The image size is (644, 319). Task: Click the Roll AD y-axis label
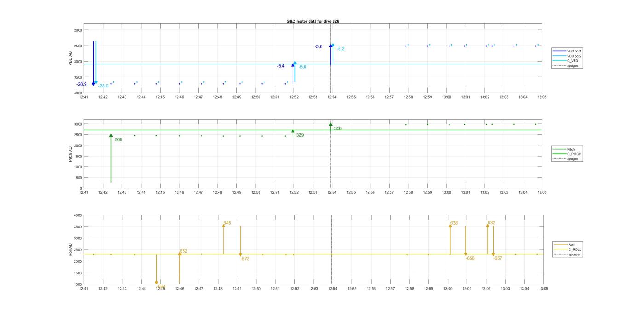point(71,249)
